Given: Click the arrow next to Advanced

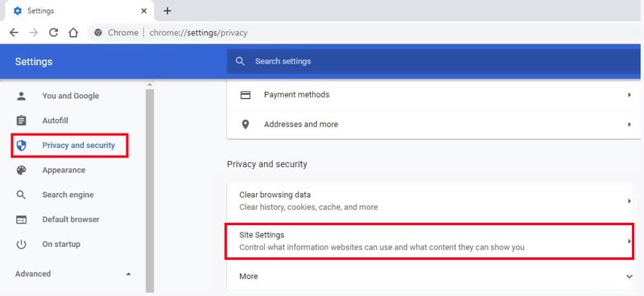Looking at the screenshot, I should 129,273.
